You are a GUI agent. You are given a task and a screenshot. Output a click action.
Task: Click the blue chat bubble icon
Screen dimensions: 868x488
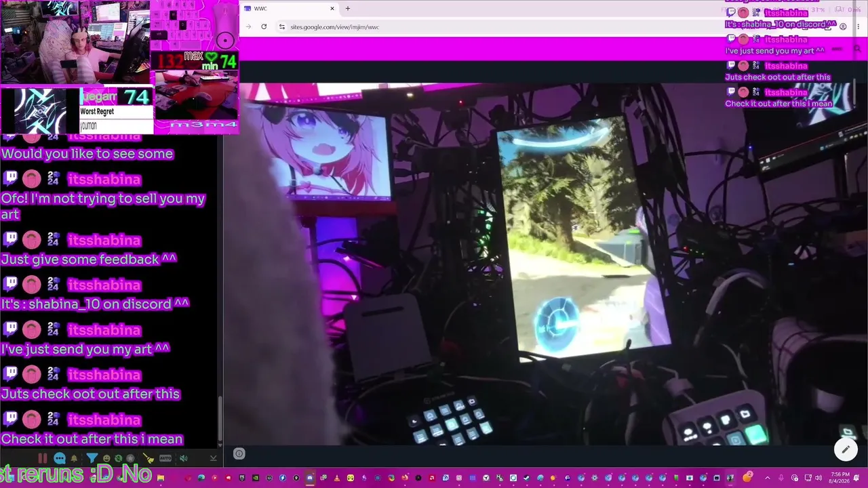(60, 458)
